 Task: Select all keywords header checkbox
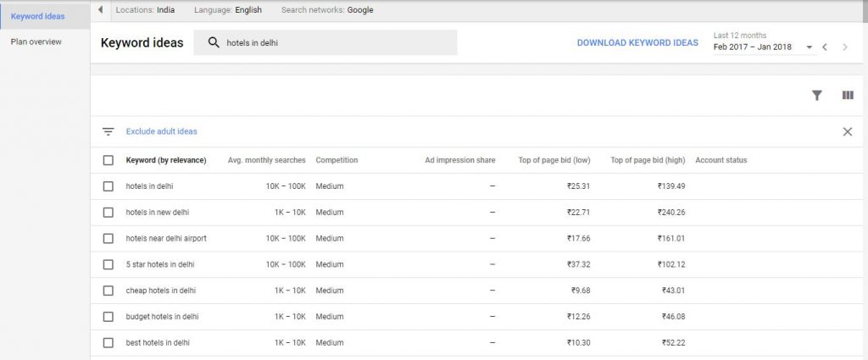tap(108, 160)
